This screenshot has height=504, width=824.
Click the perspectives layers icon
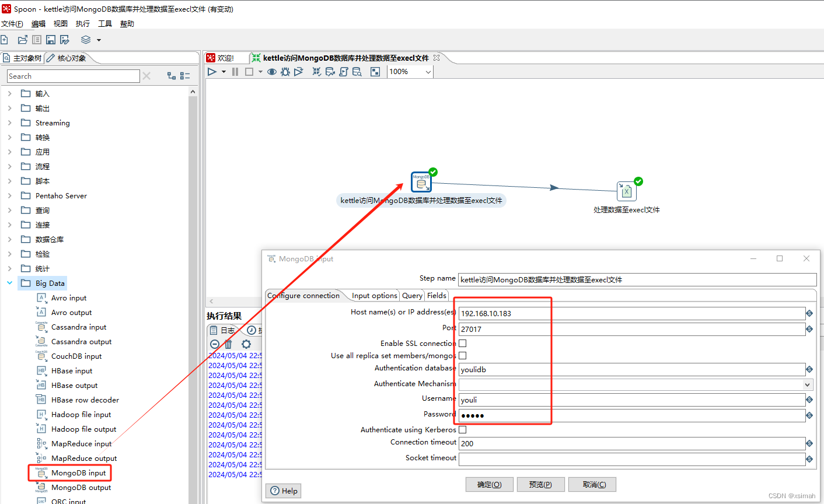pos(86,40)
